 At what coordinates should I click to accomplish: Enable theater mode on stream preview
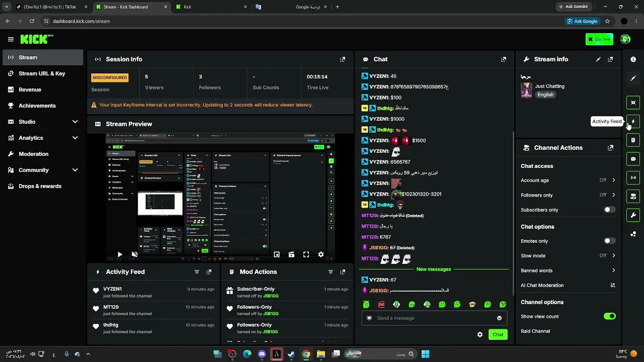pyautogui.click(x=291, y=254)
